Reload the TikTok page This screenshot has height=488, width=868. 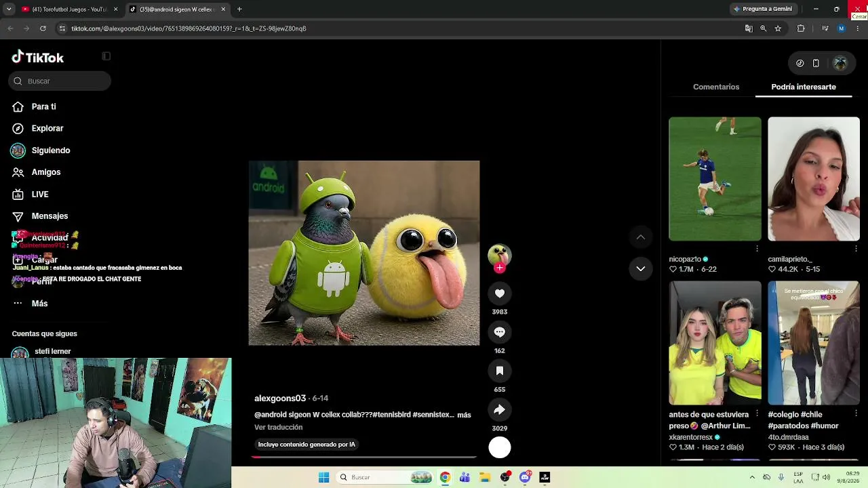(x=43, y=28)
